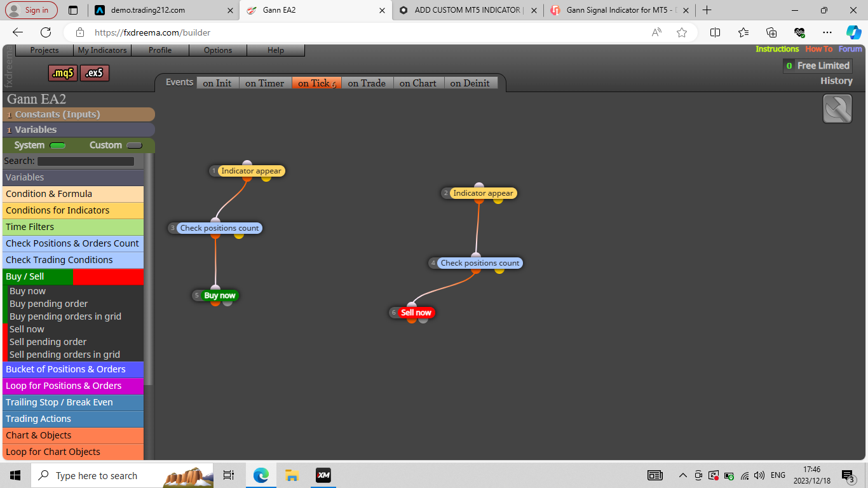Open browser Collections icon
The image size is (868, 488).
(771, 32)
